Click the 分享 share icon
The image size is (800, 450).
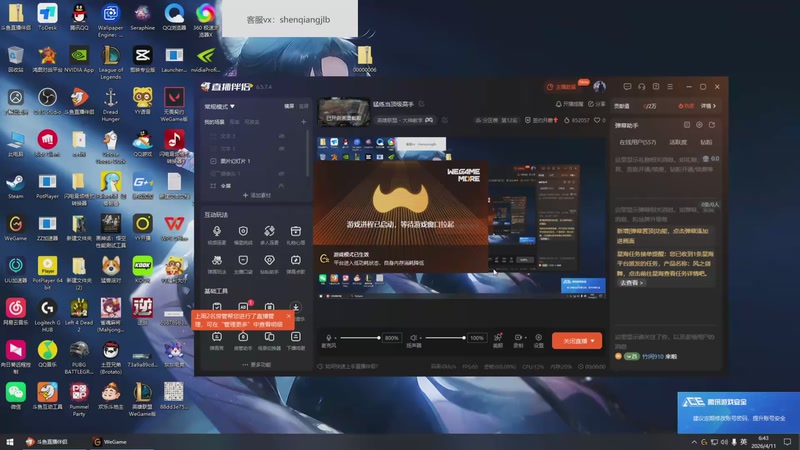pyautogui.click(x=591, y=104)
